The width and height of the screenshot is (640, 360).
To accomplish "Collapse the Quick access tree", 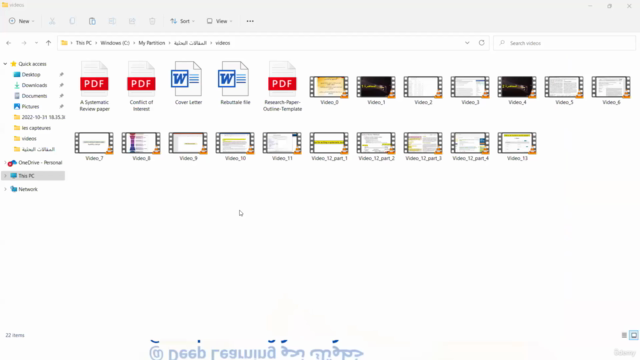I will click(x=5, y=64).
